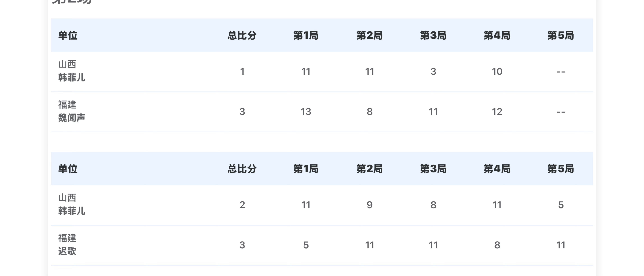Click 山西 team label in first table

click(x=67, y=64)
